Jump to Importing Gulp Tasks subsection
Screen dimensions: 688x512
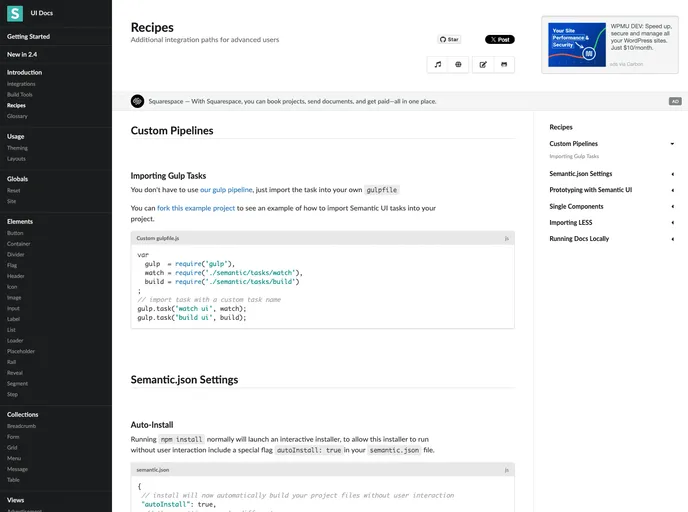[574, 156]
